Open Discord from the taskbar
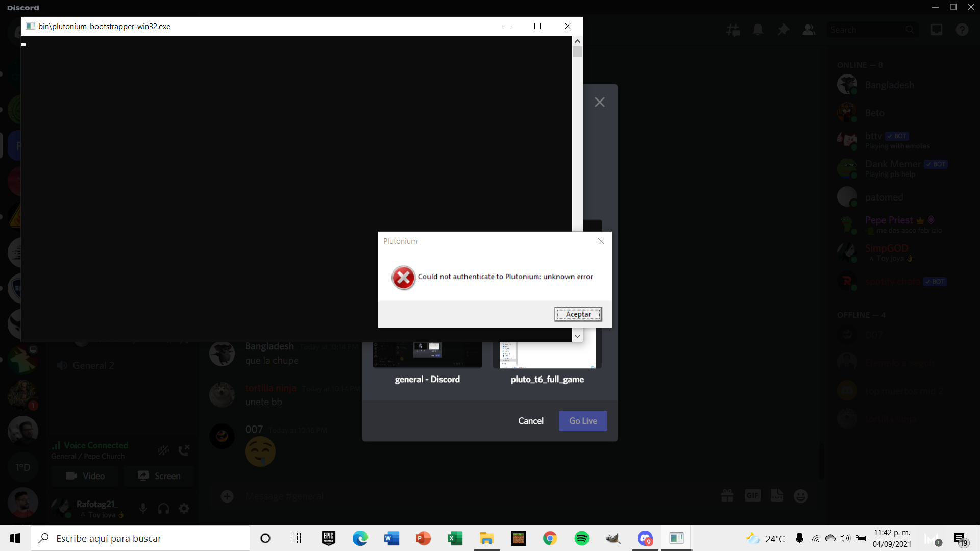Image resolution: width=980 pixels, height=551 pixels. click(645, 538)
